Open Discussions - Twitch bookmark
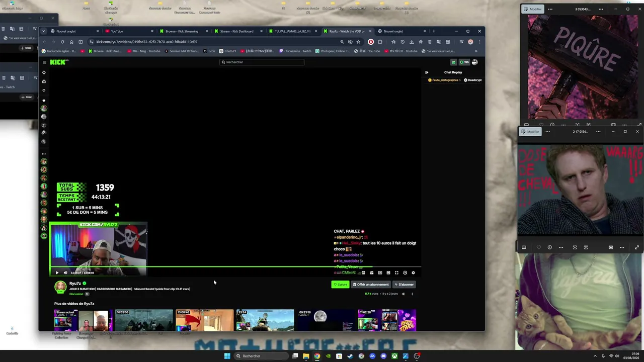This screenshot has width=644, height=362. [x=295, y=51]
